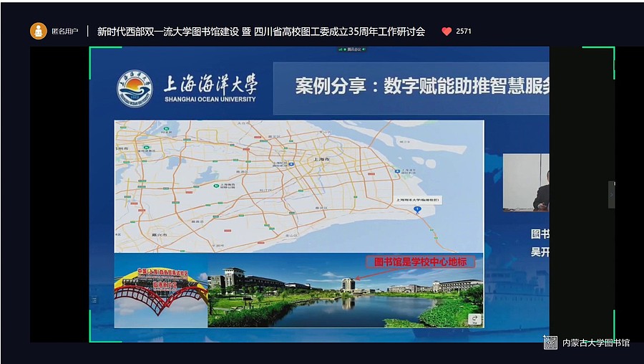Click the 匿名用户 username label
Screen dimensions: 644x364
tap(65, 32)
